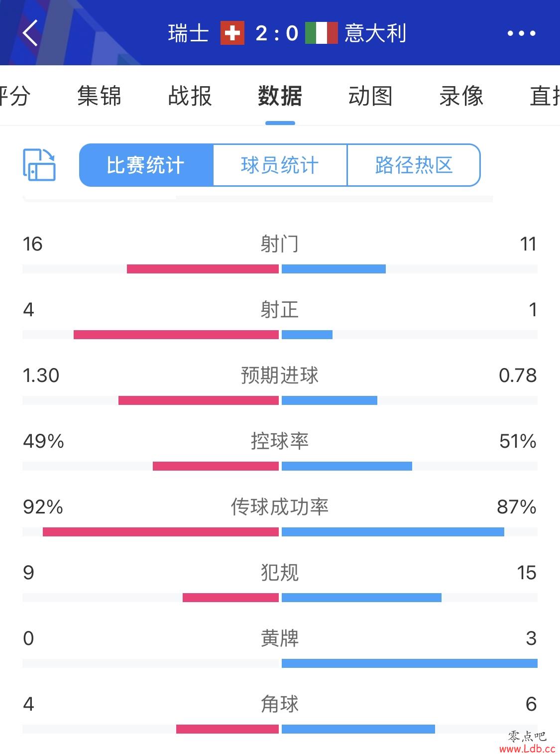
Task: Tap the 瑞士 team name
Action: pyautogui.click(x=188, y=33)
